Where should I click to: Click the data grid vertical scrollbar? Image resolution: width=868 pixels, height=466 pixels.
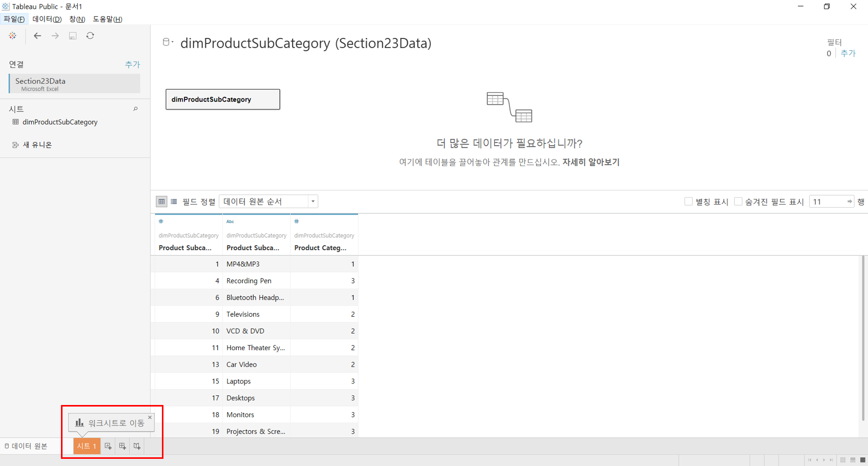tap(863, 338)
